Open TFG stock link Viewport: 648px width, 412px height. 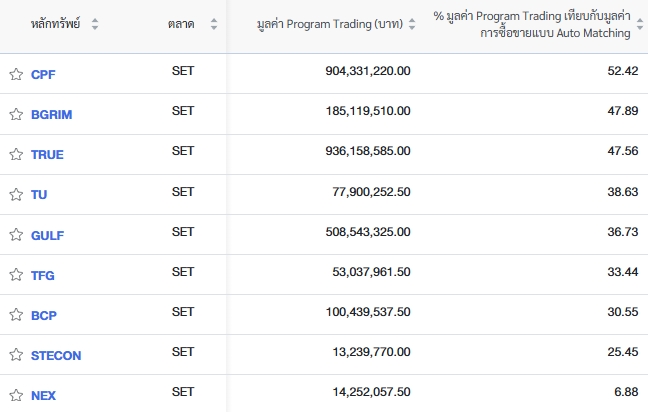pyautogui.click(x=43, y=275)
